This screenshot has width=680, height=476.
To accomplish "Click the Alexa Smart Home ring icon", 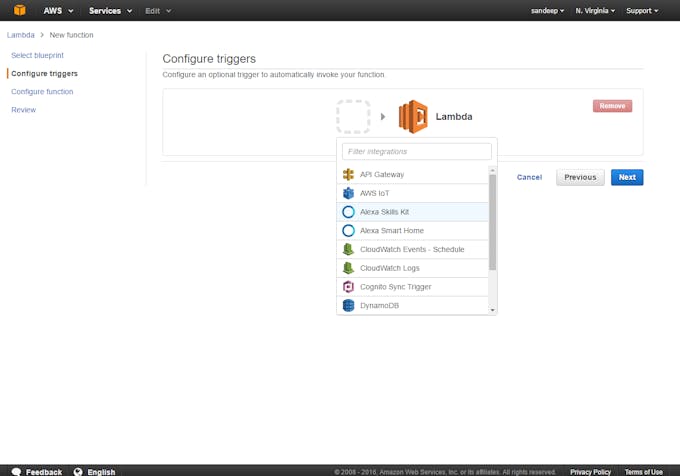I will [x=348, y=231].
